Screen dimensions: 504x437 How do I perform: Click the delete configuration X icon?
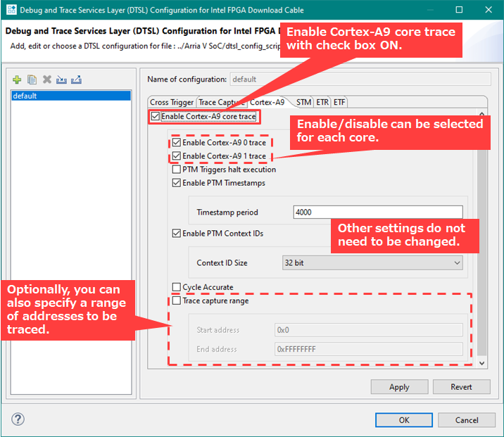(46, 80)
